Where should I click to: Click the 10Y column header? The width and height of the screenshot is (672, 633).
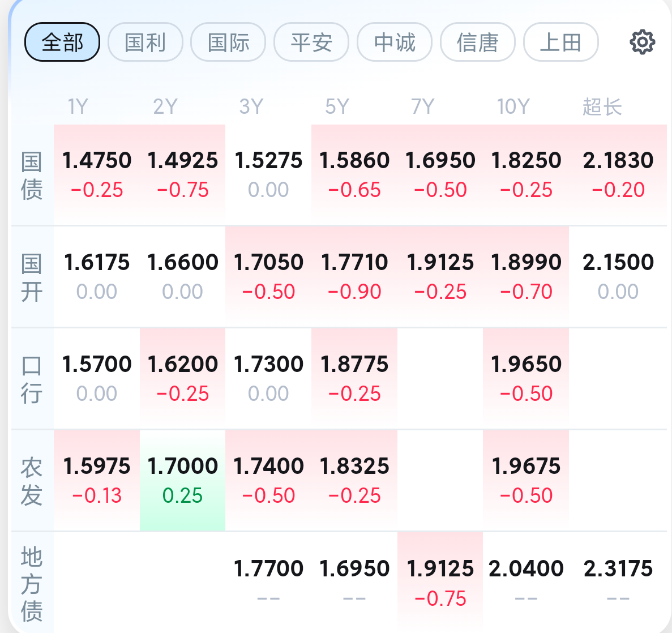[513, 106]
